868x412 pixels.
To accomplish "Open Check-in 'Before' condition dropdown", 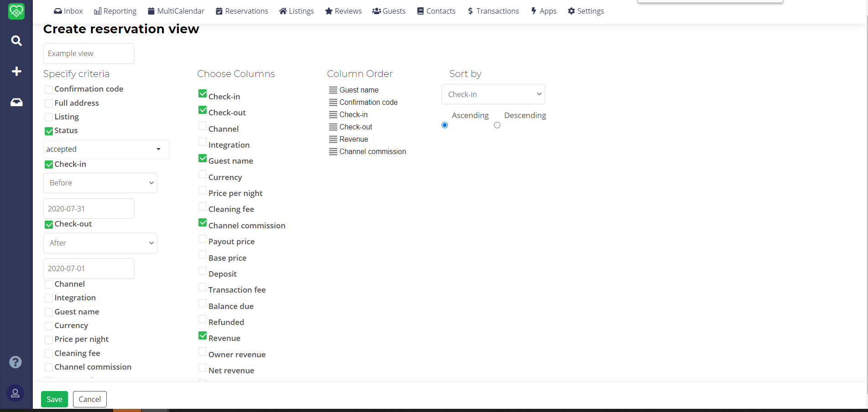I will click(100, 183).
